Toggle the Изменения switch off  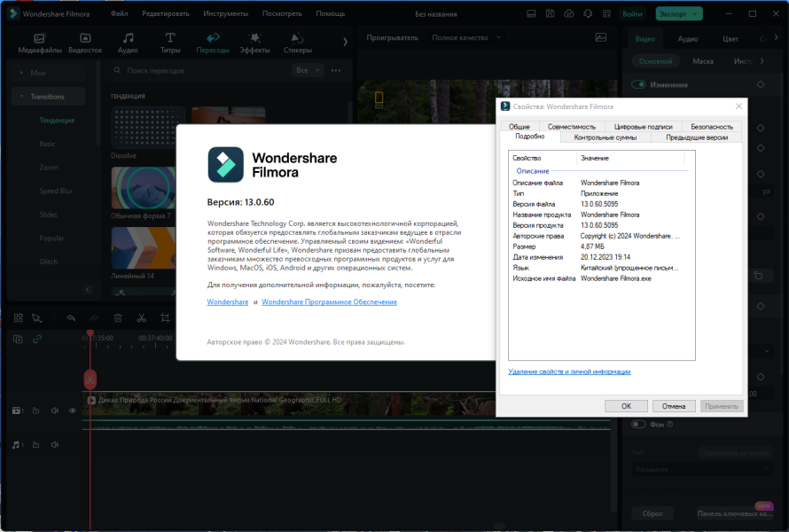tap(638, 84)
